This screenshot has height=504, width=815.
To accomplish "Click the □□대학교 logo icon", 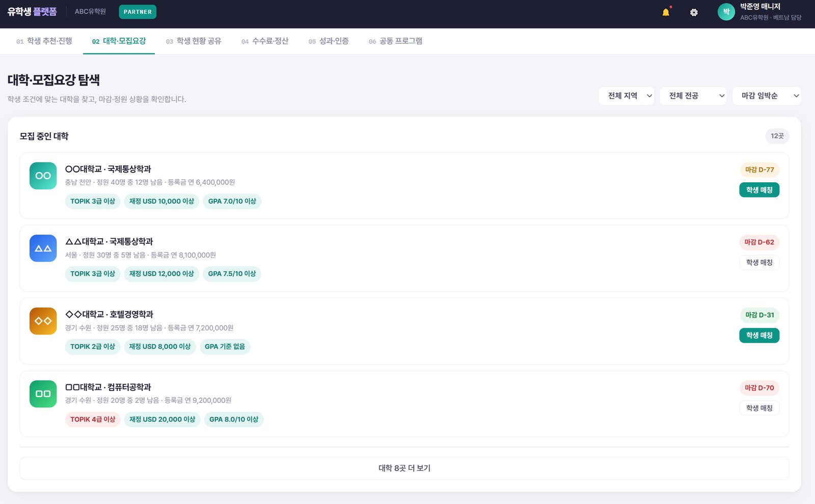I will [x=43, y=394].
